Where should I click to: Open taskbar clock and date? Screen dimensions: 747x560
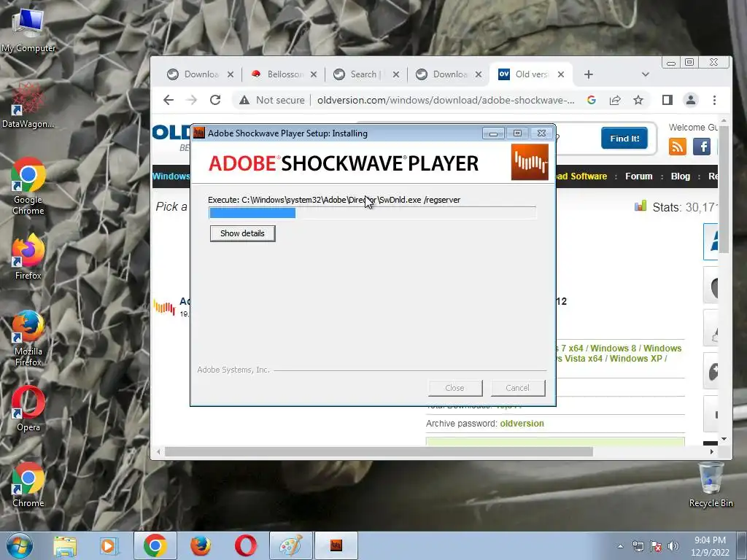(710, 546)
